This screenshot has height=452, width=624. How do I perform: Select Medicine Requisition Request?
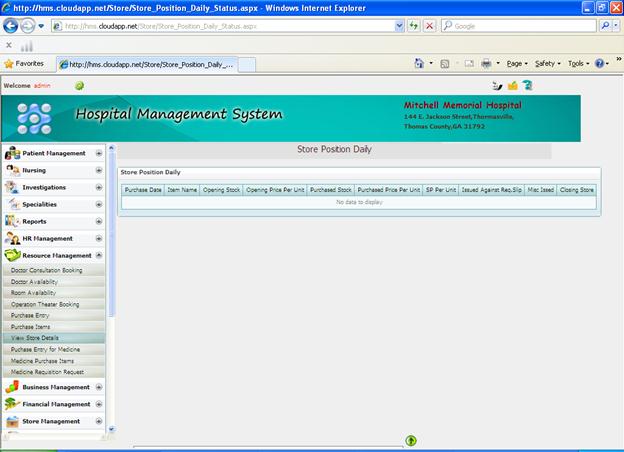[x=47, y=371]
